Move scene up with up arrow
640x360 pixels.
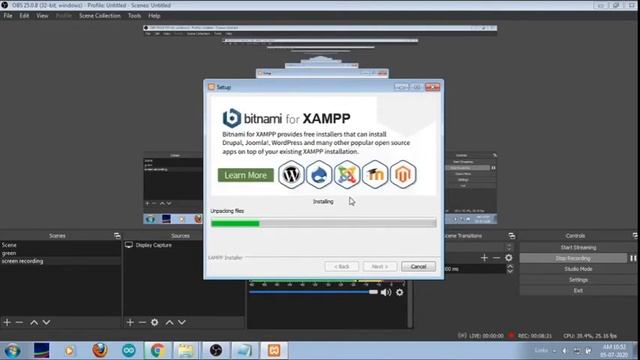click(x=34, y=322)
